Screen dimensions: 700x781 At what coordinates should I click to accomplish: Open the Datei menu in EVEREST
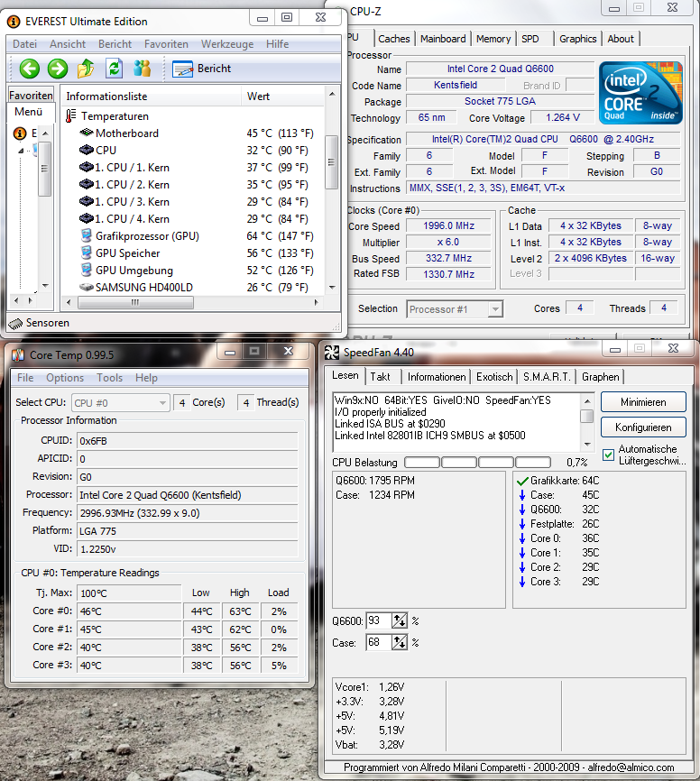[x=24, y=44]
